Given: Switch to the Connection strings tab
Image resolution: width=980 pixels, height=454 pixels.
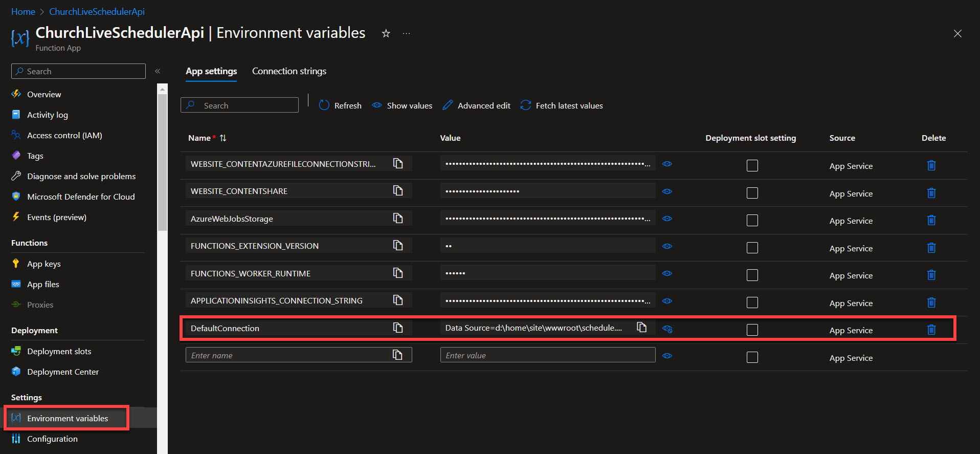Looking at the screenshot, I should (289, 71).
